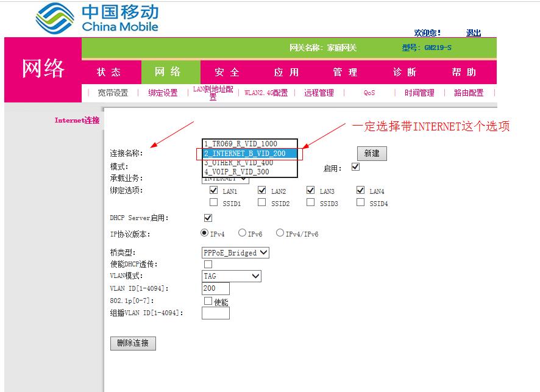Viewport: 540px width, 392px height.
Task: Uncheck the 启用 checkbox
Action: [x=355, y=166]
